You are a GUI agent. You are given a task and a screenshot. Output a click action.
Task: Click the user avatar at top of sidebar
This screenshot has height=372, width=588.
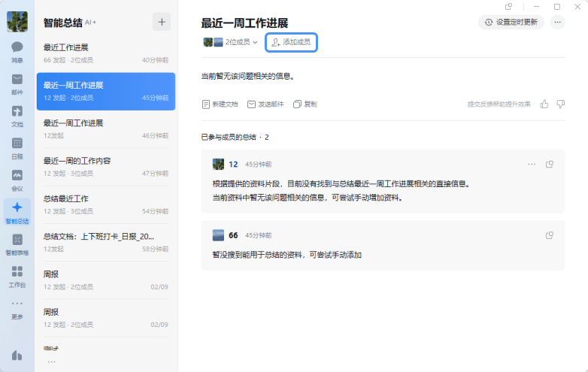coord(17,21)
